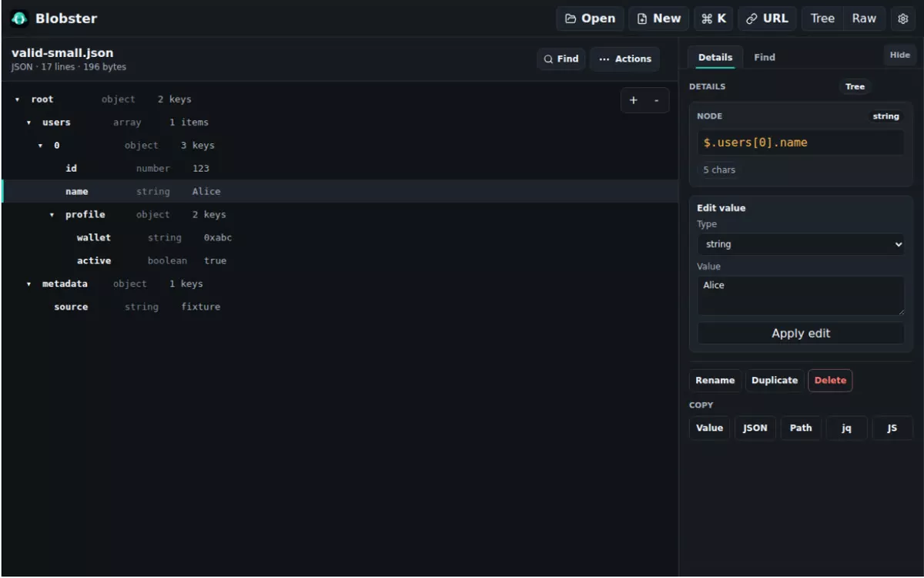
Task: Switch to the Find tab in sidebar
Action: (765, 57)
